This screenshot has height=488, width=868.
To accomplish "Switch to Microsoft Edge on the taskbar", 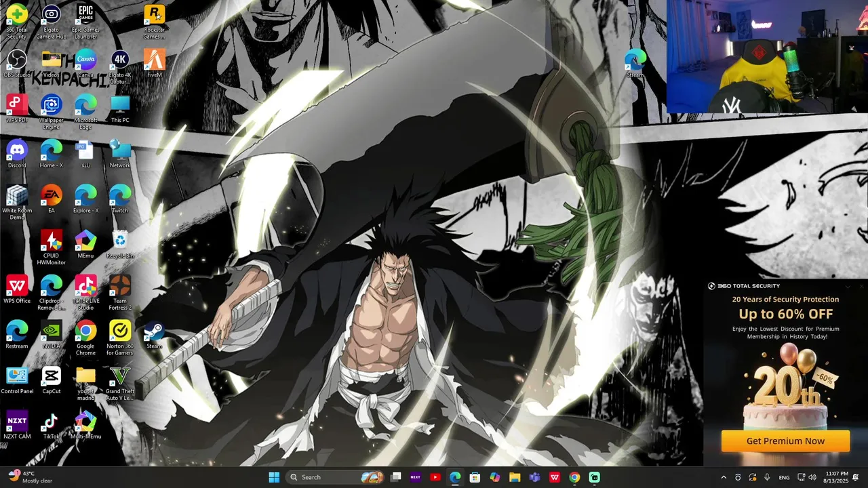I will click(x=455, y=477).
